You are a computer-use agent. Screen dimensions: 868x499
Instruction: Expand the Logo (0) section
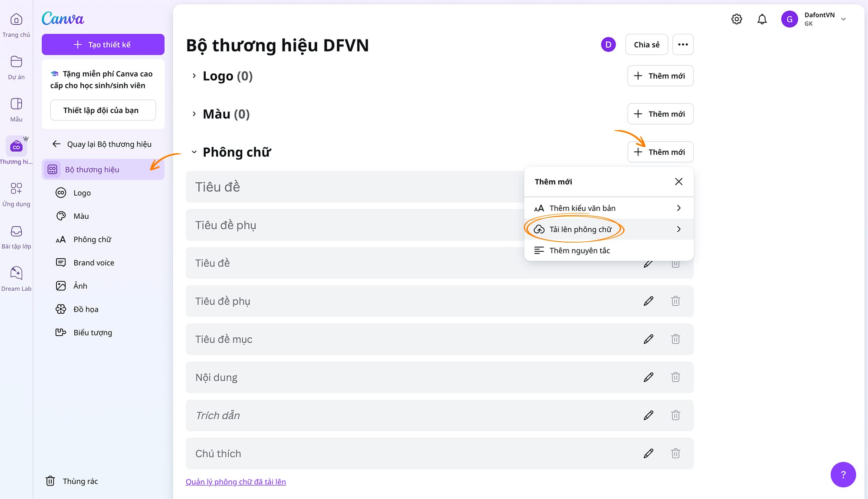[194, 76]
